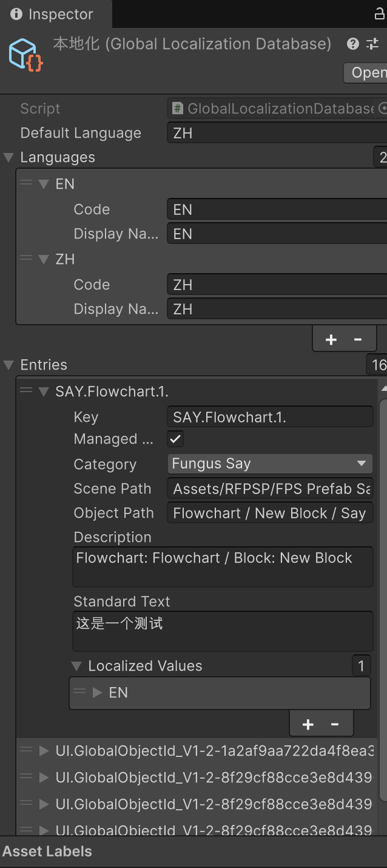Screen dimensions: 387x868
Task: Click the Open button
Action: click(x=367, y=73)
